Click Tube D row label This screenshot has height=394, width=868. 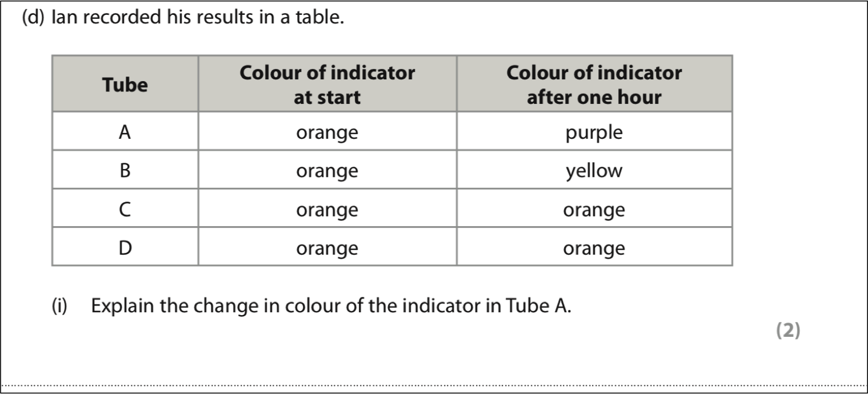click(125, 247)
